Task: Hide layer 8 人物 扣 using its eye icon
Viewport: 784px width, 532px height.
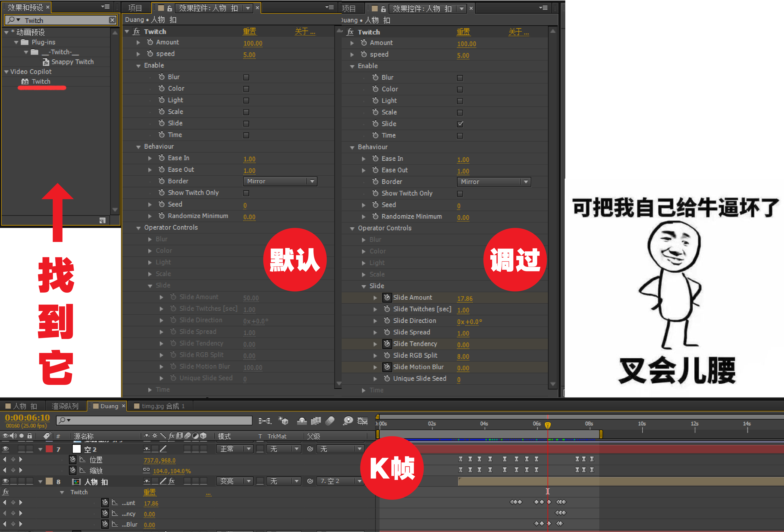Action: [x=5, y=481]
